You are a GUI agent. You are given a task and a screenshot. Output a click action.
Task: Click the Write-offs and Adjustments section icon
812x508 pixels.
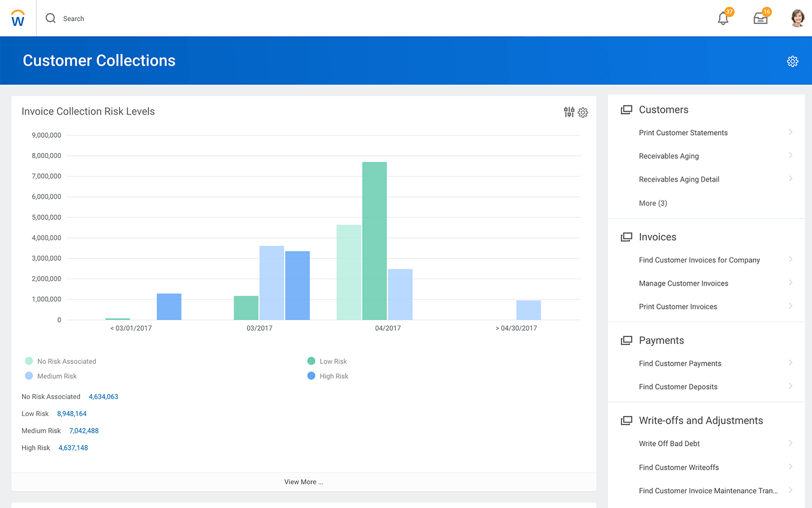[x=626, y=421]
